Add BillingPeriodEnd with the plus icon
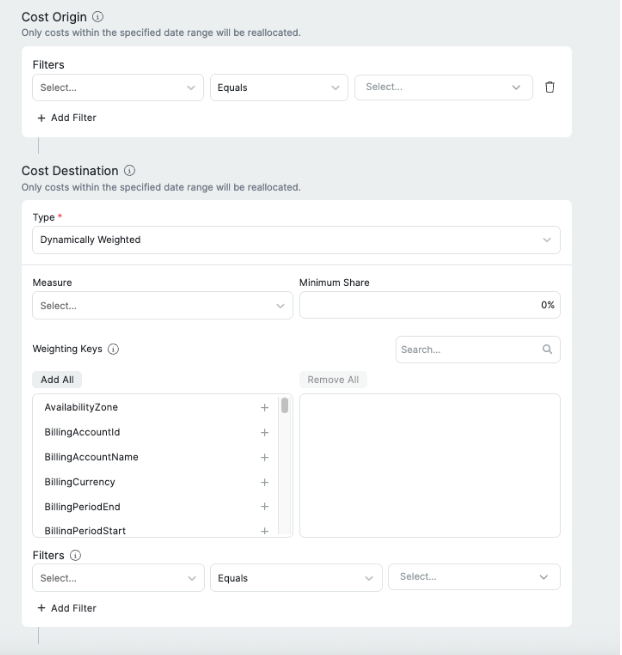Viewport: 622px width, 655px height. (x=264, y=507)
